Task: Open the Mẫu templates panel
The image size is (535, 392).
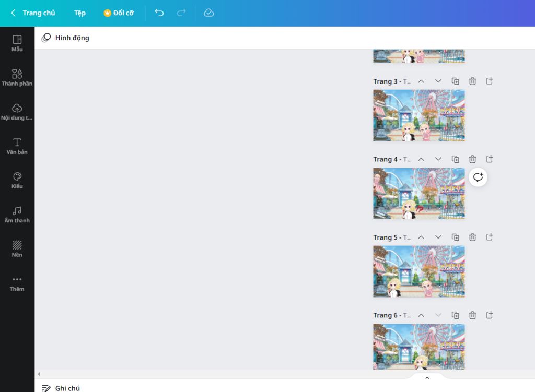Action: click(x=17, y=44)
